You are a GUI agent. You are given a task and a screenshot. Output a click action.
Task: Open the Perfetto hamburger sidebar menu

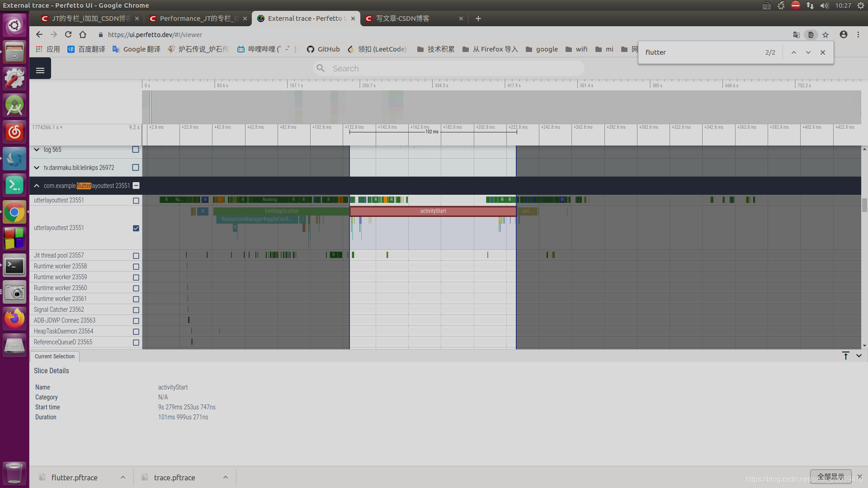tap(40, 70)
